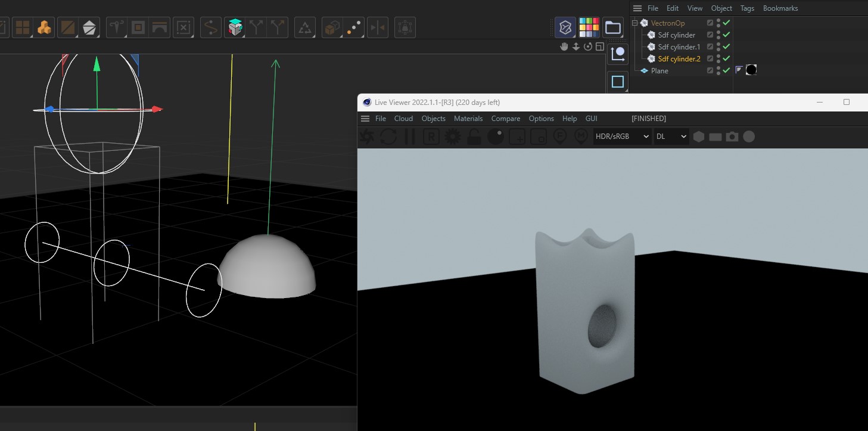Open Materials menu in Live Viewer
Screen dimensions: 868x431
tap(468, 119)
